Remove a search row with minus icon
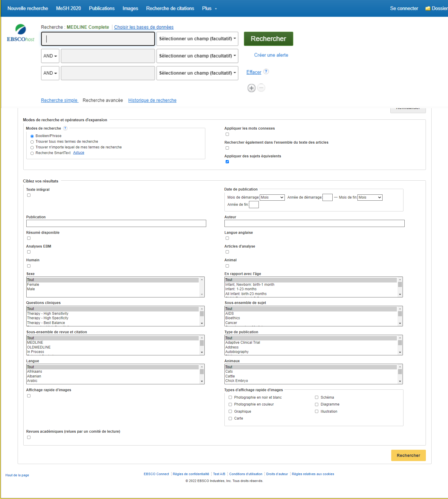 tap(261, 88)
